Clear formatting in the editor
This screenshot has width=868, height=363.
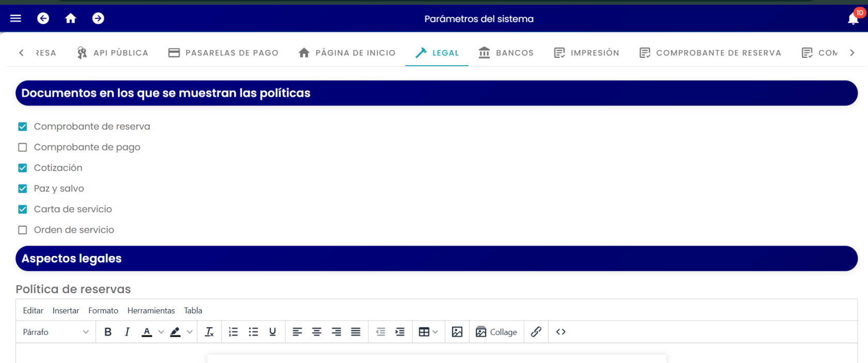pyautogui.click(x=209, y=332)
